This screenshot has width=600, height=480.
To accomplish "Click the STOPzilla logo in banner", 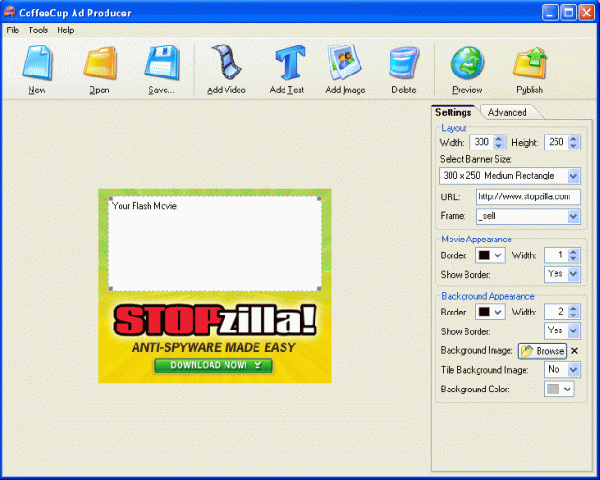I will [215, 320].
